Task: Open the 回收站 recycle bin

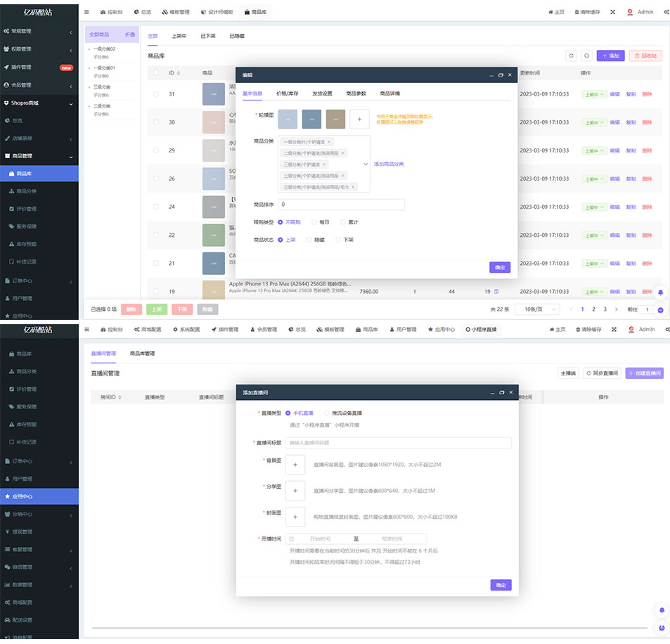Action: click(645, 56)
